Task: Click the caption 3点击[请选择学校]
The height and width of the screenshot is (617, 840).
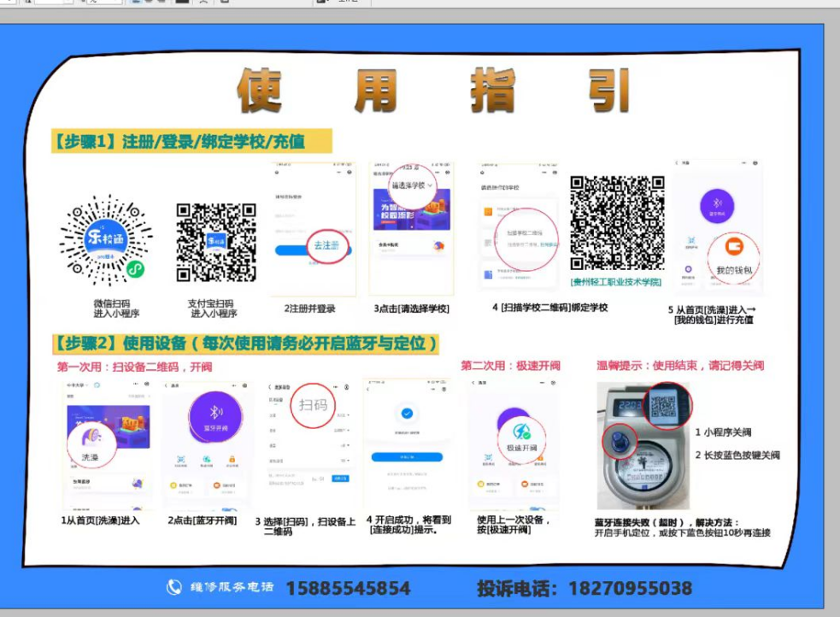Action: [411, 308]
